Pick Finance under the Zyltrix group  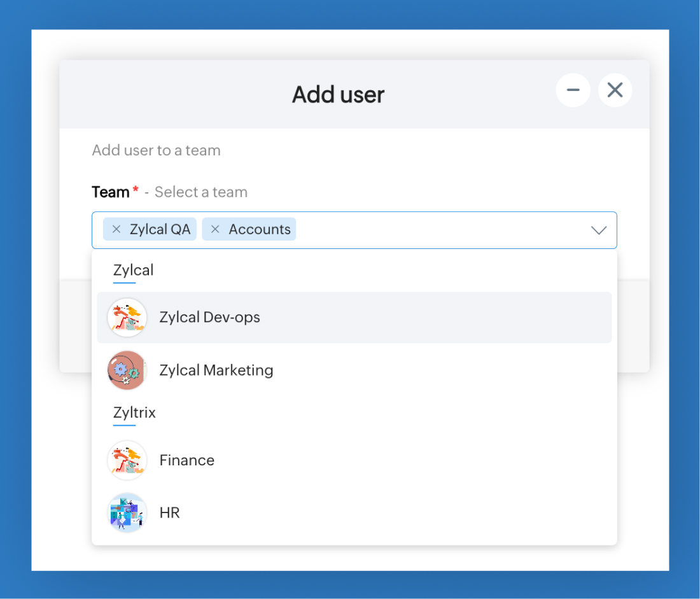(x=186, y=460)
